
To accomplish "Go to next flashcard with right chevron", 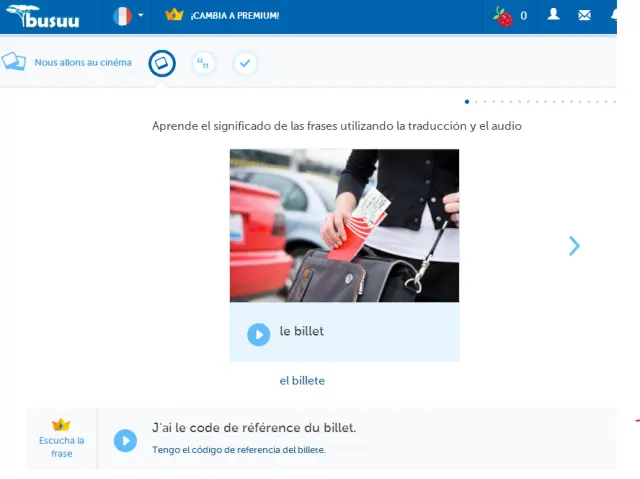I will (574, 246).
